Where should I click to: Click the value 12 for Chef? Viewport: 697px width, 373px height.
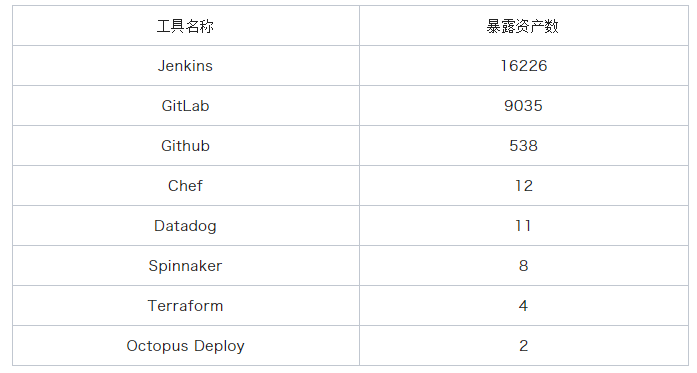tap(524, 186)
